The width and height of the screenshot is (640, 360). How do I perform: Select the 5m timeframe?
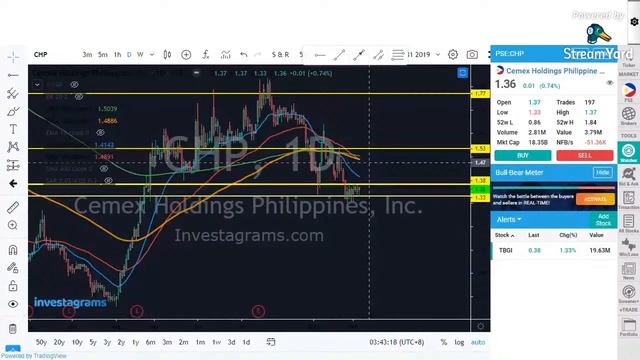pos(103,54)
